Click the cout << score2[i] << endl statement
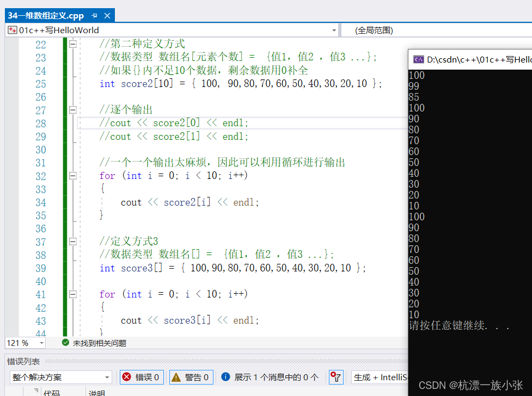Image resolution: width=532 pixels, height=396 pixels. coord(189,202)
